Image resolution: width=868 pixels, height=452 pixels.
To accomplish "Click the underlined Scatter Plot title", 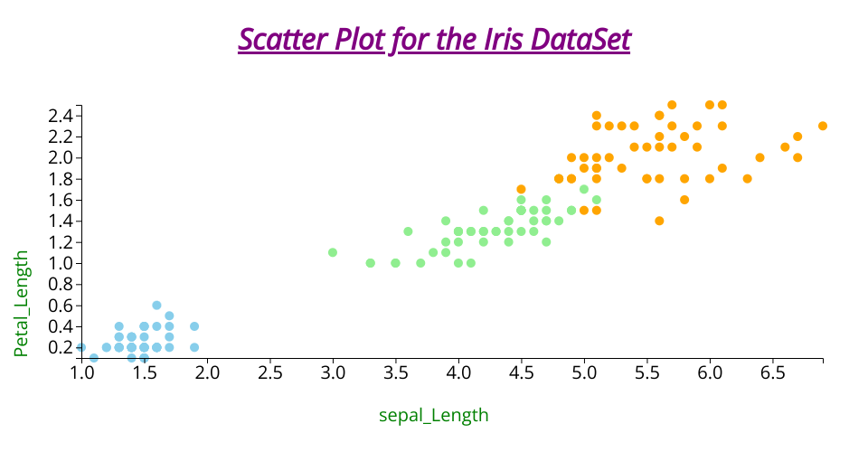I will pyautogui.click(x=434, y=41).
